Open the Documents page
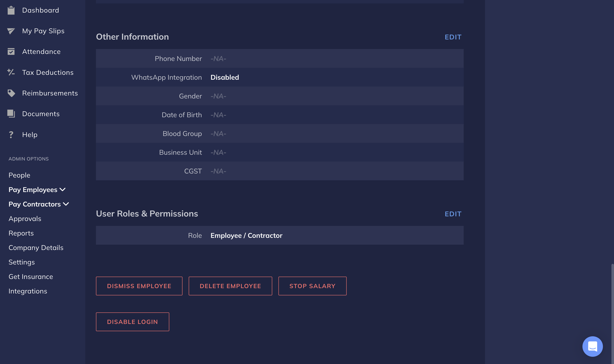Image resolution: width=614 pixels, height=364 pixels. pos(41,114)
